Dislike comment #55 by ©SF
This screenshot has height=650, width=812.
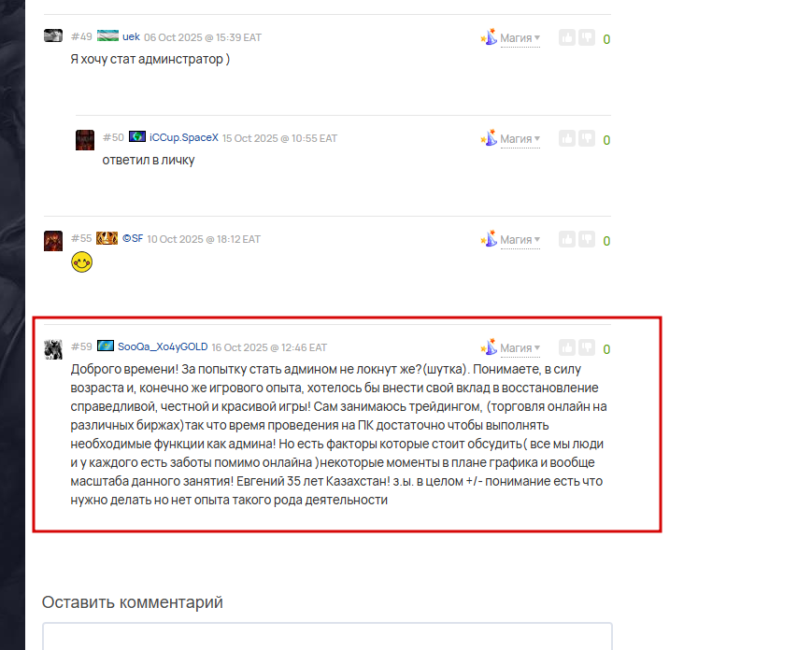point(587,240)
